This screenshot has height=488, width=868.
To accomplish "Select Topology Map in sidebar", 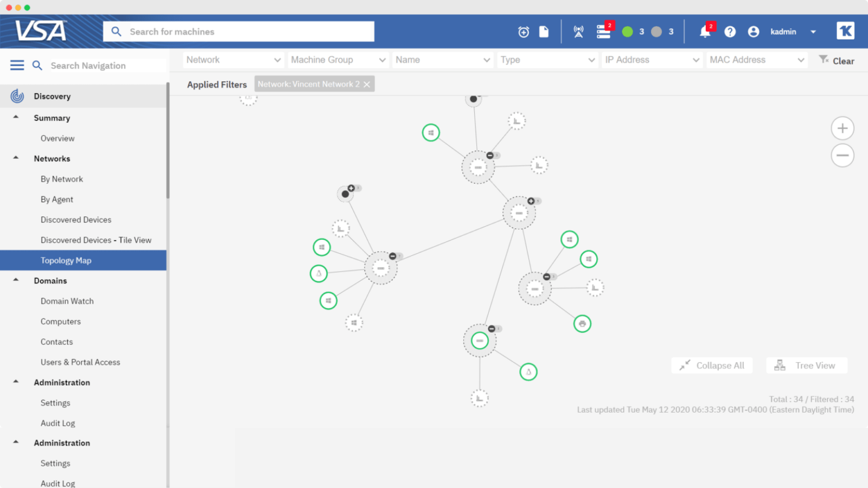I will tap(83, 260).
